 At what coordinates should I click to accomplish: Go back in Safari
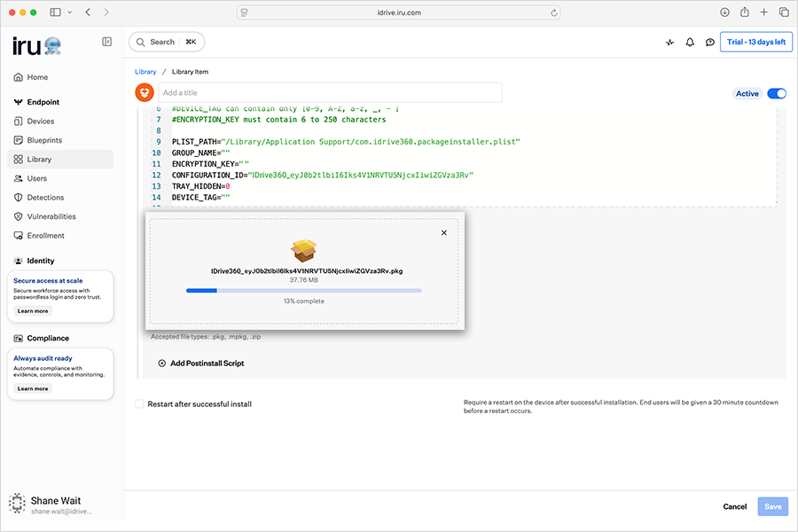[88, 12]
